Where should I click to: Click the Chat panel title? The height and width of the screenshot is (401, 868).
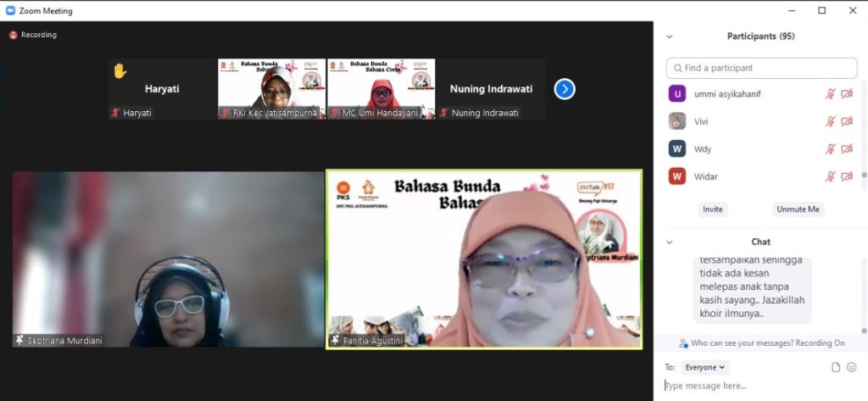pyautogui.click(x=760, y=242)
